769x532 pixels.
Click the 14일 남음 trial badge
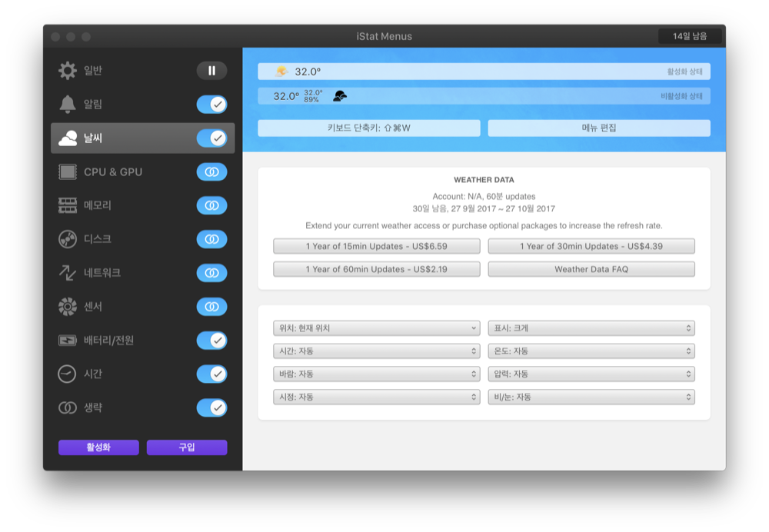pos(690,36)
